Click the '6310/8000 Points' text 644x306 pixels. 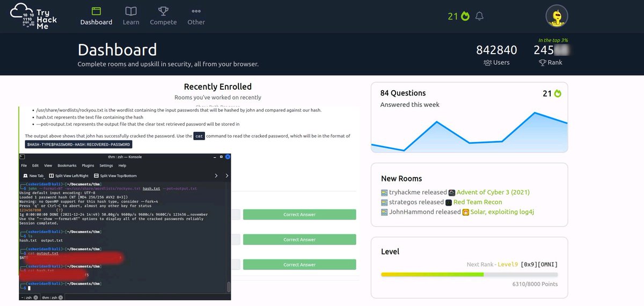coord(535,284)
